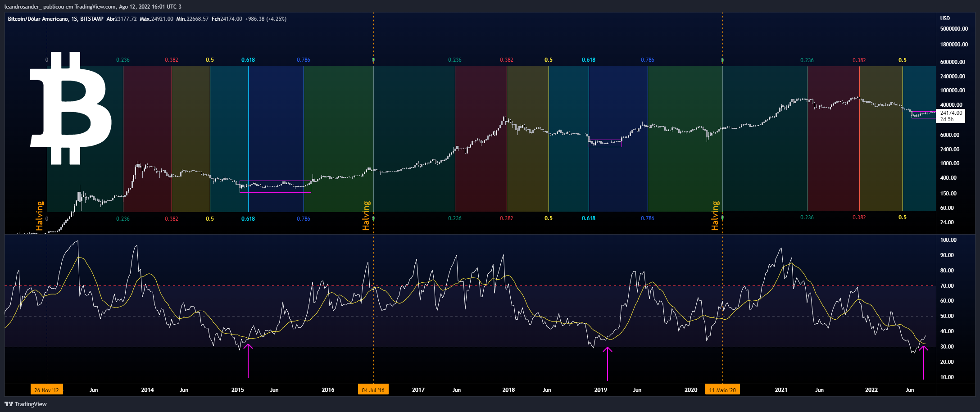Click the change value +986.38 (+4.25%)
Screen dimensions: 980x412
coord(266,19)
